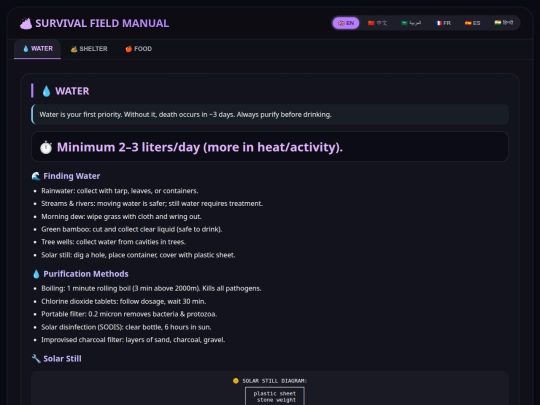Click the 'Water is your first priority' note
The width and height of the screenshot is (540, 405).
click(270, 114)
